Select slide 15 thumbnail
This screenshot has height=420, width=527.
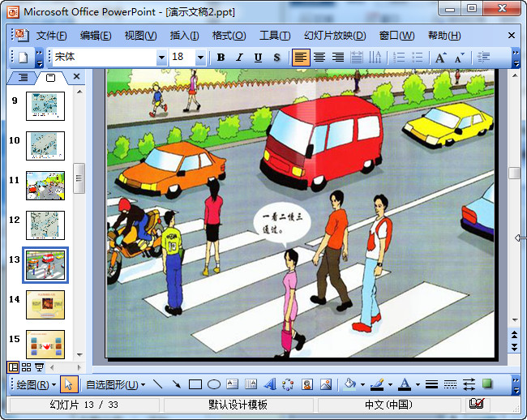click(x=45, y=345)
